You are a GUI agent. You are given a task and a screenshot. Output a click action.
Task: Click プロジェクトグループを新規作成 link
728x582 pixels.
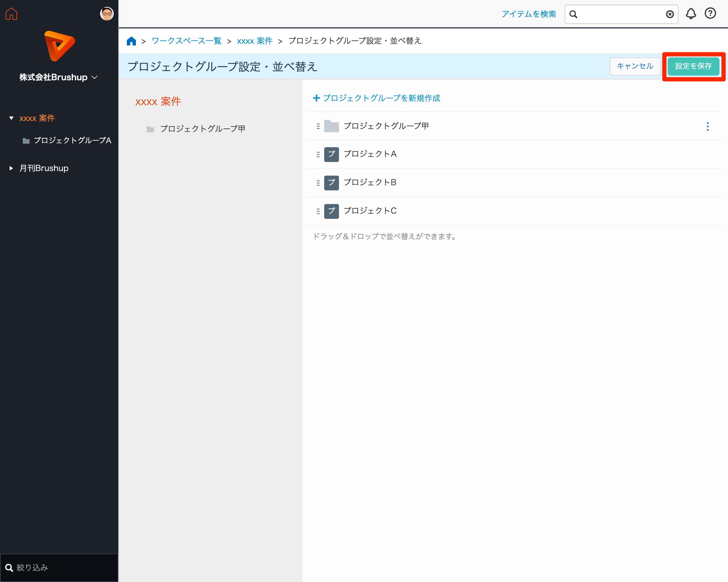coord(377,98)
